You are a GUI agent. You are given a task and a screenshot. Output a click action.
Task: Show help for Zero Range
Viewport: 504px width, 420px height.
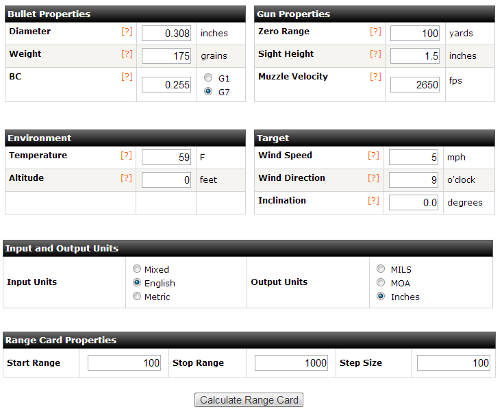pos(375,32)
